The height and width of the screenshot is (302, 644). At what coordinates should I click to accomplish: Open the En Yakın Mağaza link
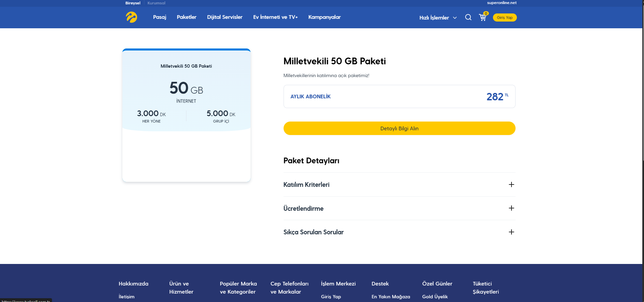[x=391, y=297]
